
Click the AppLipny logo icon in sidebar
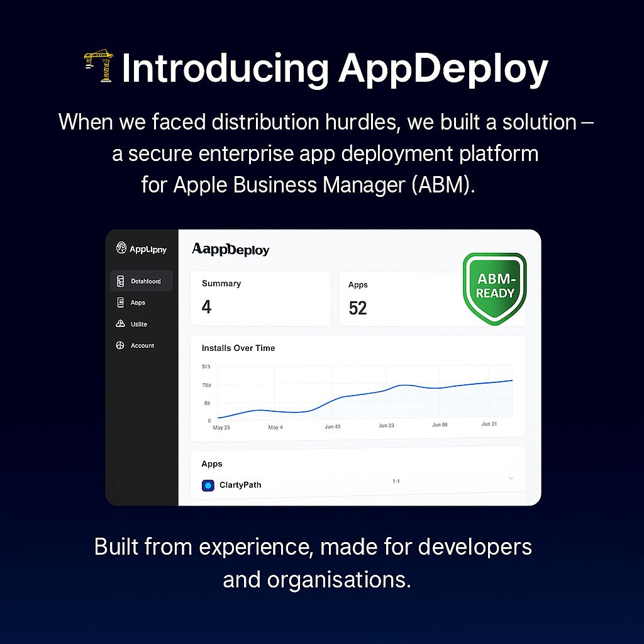(x=121, y=248)
